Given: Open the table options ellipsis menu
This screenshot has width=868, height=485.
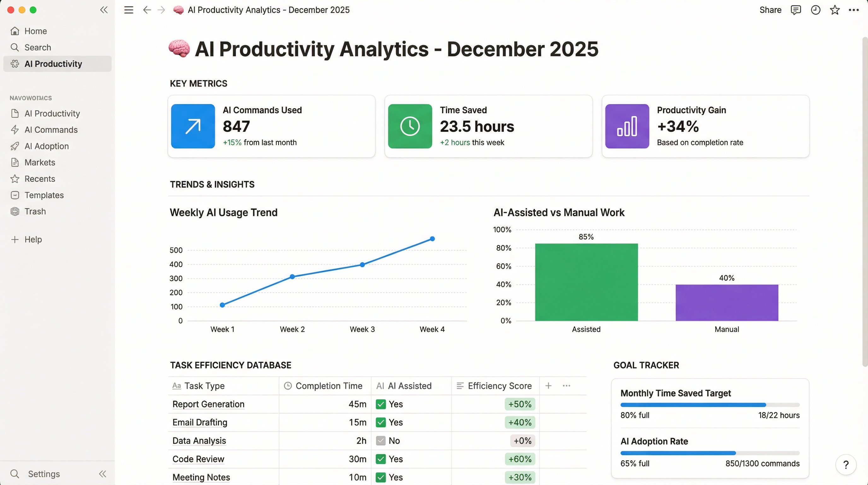Looking at the screenshot, I should tap(566, 386).
